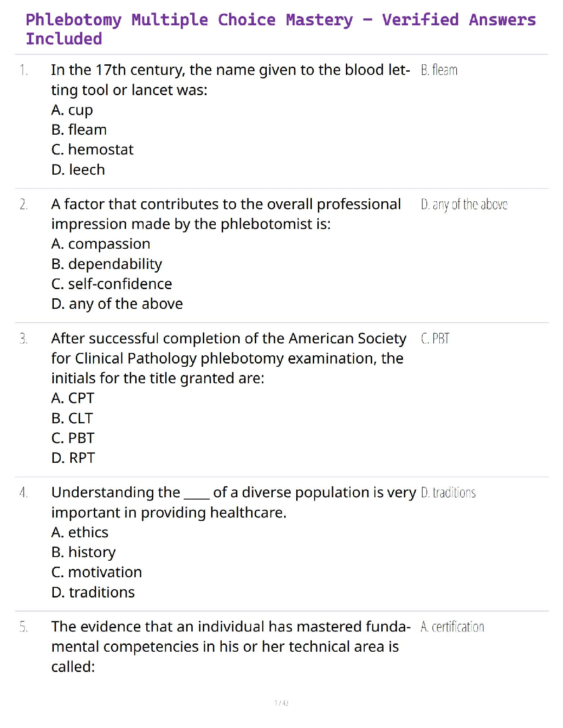
Task: Click verified answer "B. fleam" in right column
Action: point(439,70)
